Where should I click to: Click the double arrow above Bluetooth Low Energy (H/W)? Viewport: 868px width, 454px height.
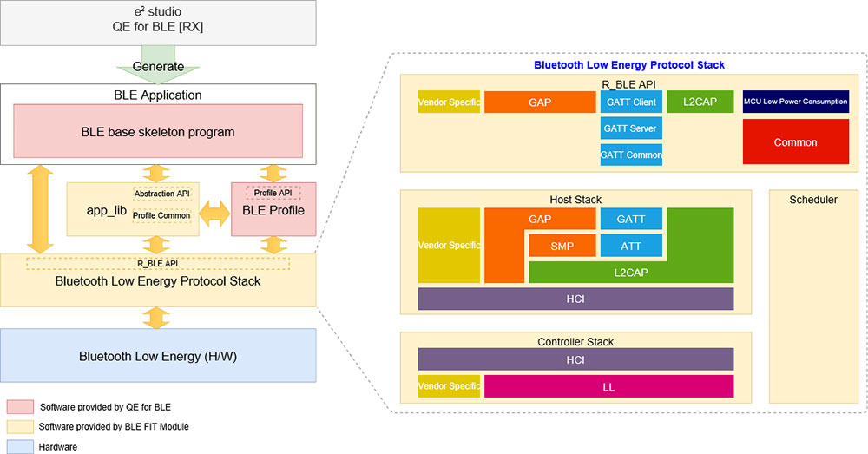[156, 318]
